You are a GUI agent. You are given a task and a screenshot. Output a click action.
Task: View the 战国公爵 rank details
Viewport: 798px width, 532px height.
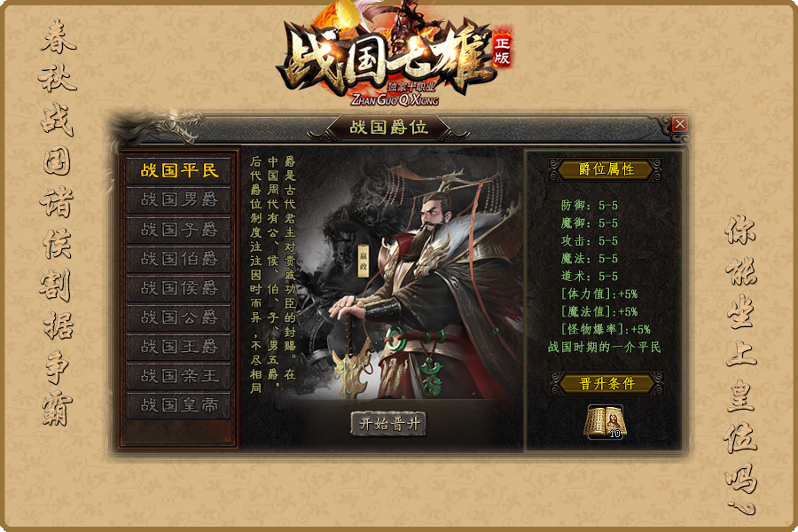[179, 317]
